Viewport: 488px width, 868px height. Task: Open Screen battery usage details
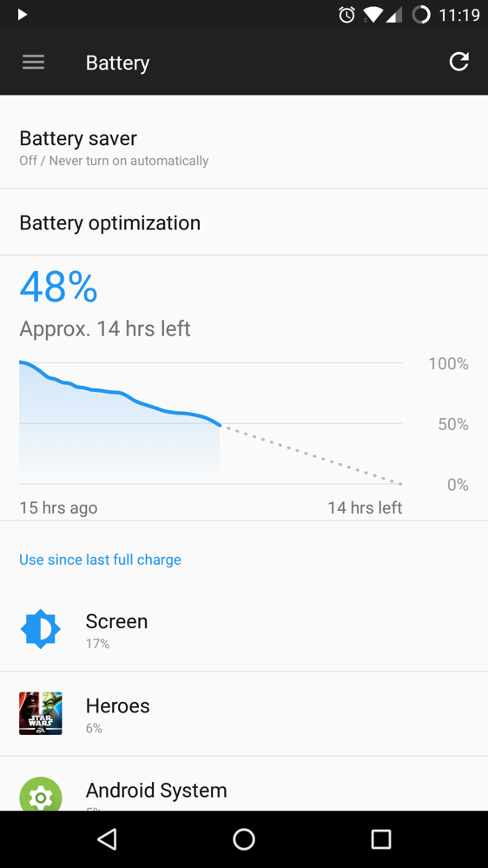pos(244,629)
